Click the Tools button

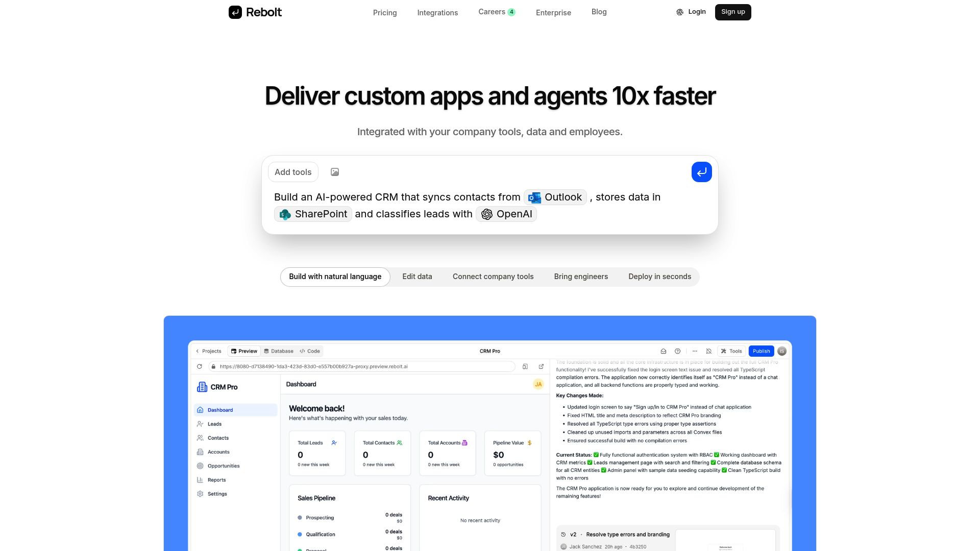click(731, 351)
